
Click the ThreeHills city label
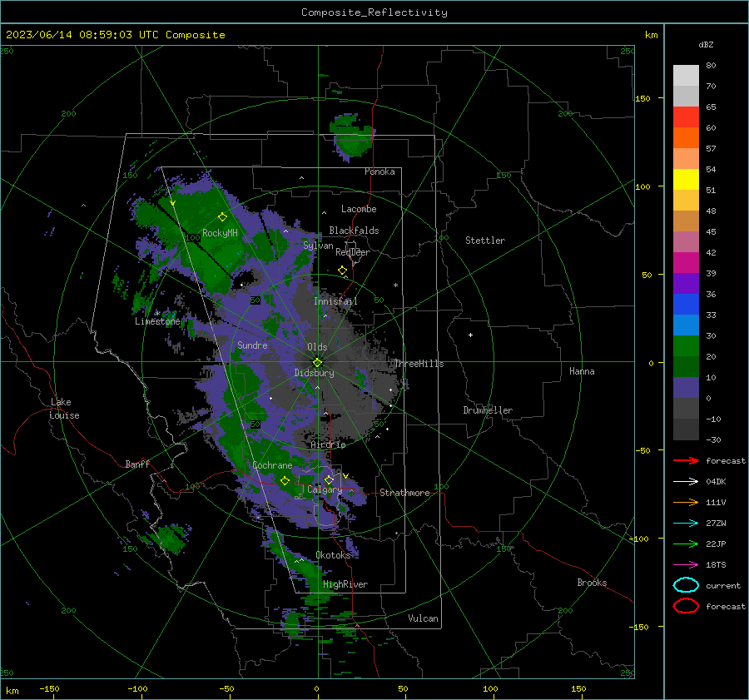click(419, 364)
